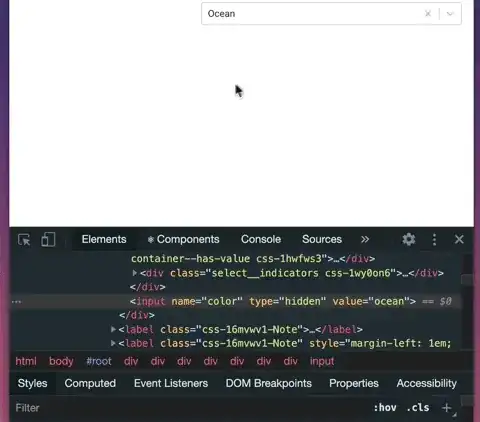Click input in the breadcrumb trail
Viewport: 480px width, 422px height.
(x=322, y=361)
